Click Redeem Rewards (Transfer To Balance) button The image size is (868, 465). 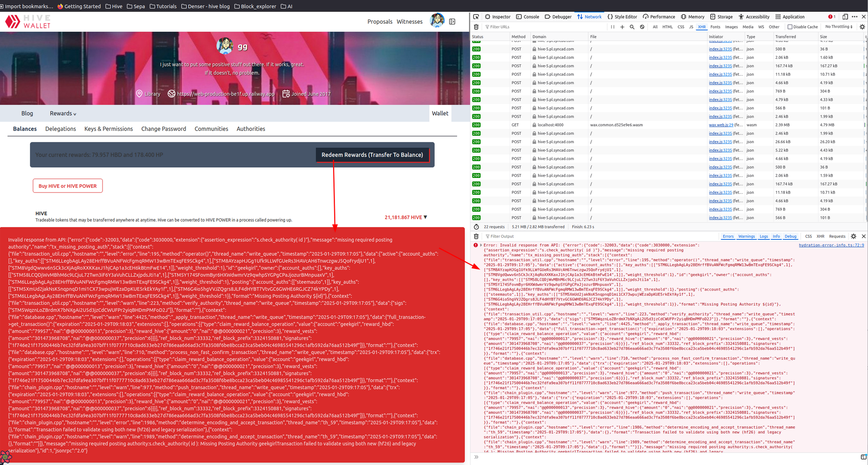pyautogui.click(x=372, y=155)
